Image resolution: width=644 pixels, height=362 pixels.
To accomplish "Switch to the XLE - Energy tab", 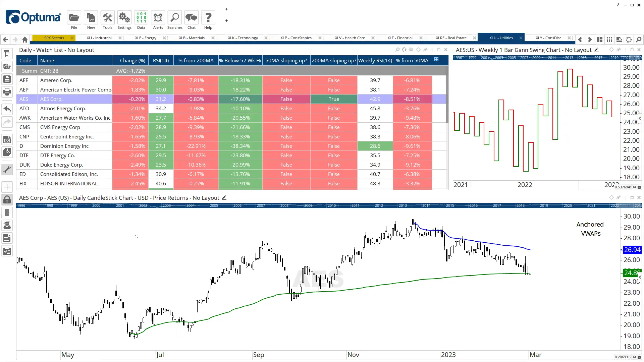I will [146, 38].
